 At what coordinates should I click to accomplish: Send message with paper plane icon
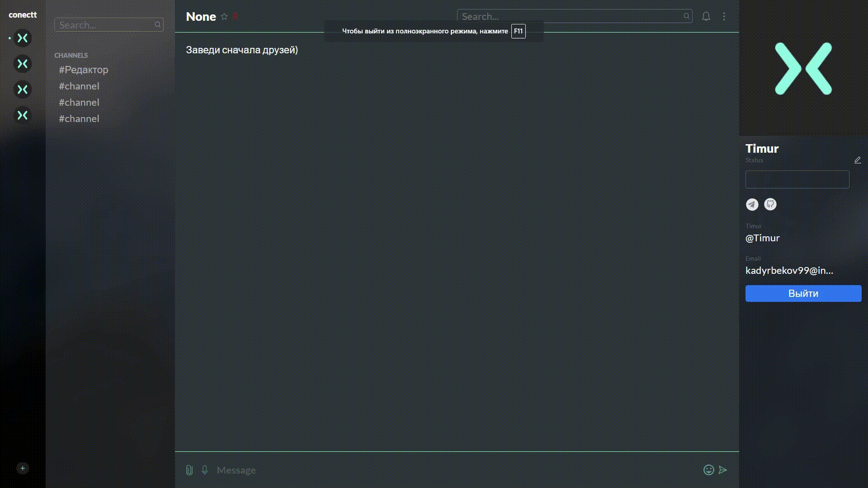point(723,470)
